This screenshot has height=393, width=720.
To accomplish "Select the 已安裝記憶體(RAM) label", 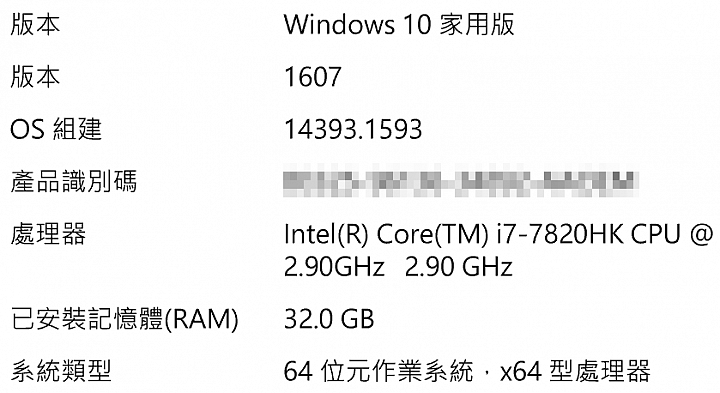I will coord(124,319).
